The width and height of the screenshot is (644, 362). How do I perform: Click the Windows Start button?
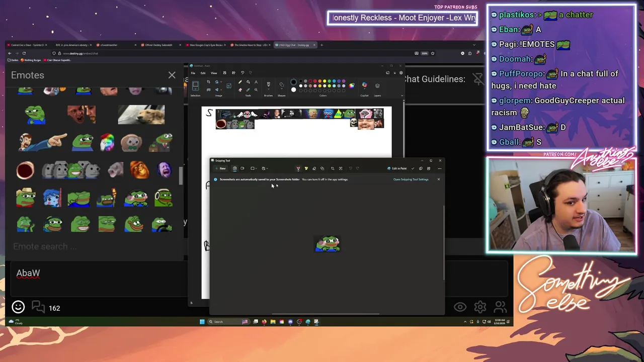click(202, 322)
